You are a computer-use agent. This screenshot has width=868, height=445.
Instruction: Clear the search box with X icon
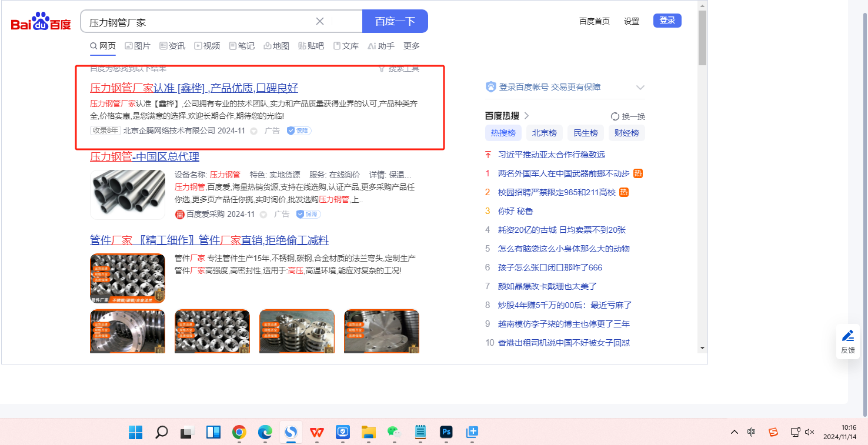click(x=320, y=22)
